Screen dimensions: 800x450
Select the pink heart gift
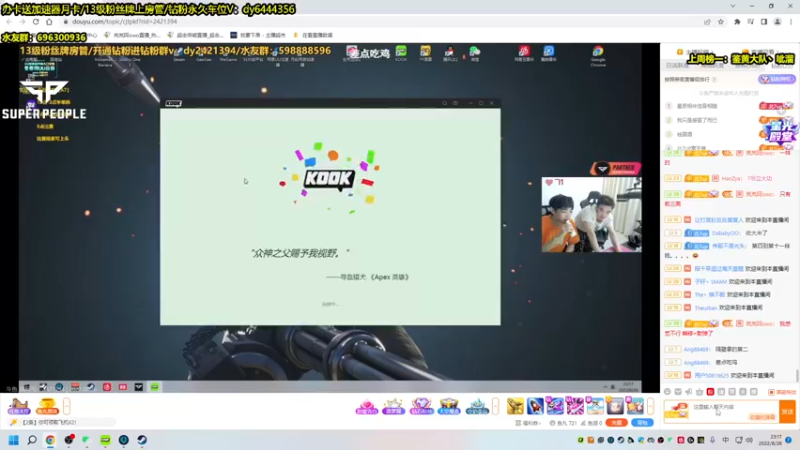click(x=366, y=407)
